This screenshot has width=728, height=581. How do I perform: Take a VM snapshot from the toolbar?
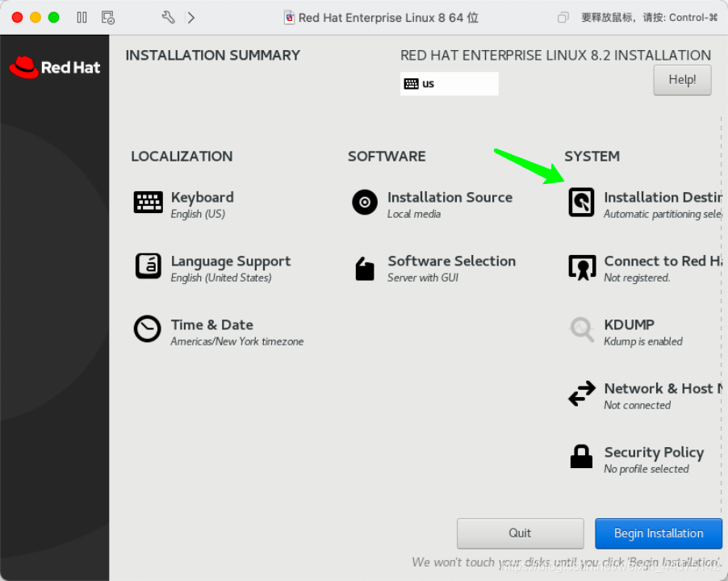coord(107,18)
